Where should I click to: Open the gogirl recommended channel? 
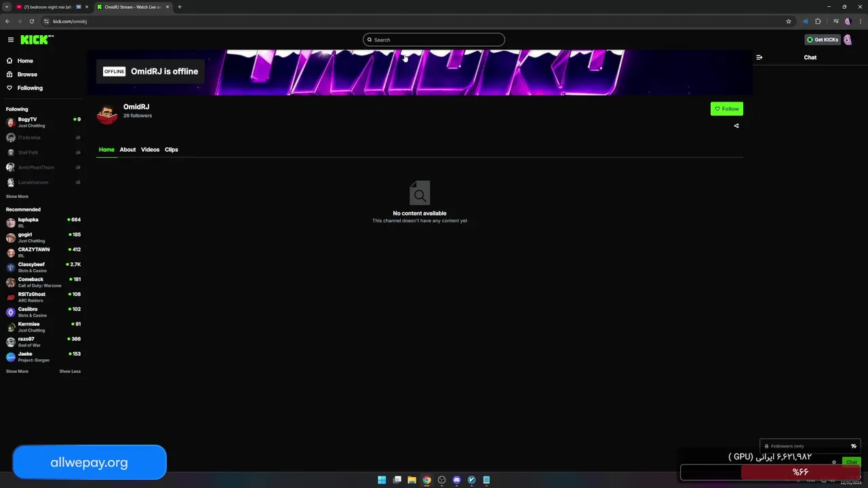coord(43,237)
